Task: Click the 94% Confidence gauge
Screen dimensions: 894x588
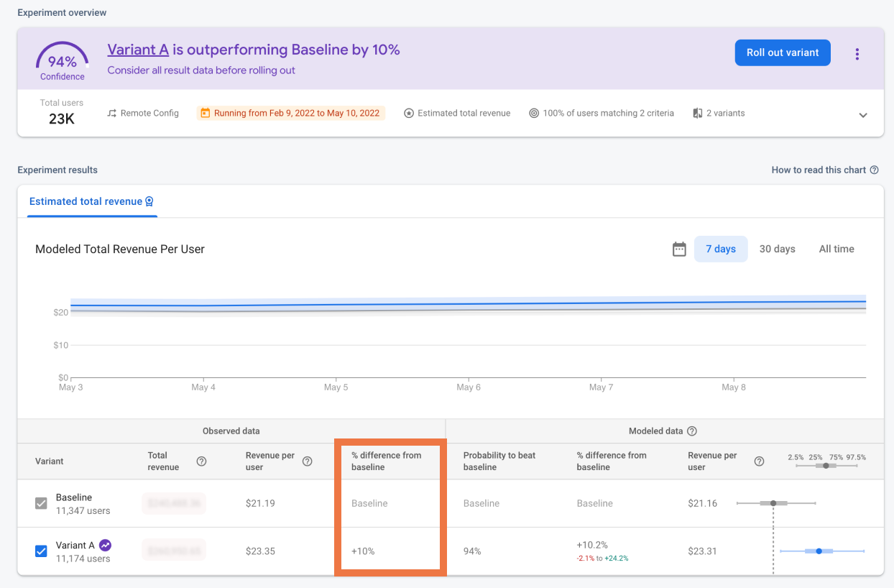Action: coord(63,60)
